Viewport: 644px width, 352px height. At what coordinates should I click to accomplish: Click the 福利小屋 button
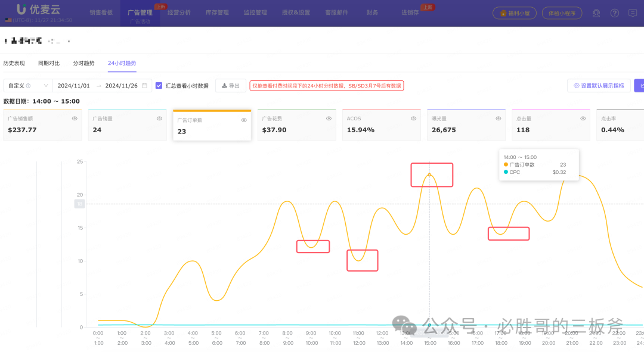514,13
